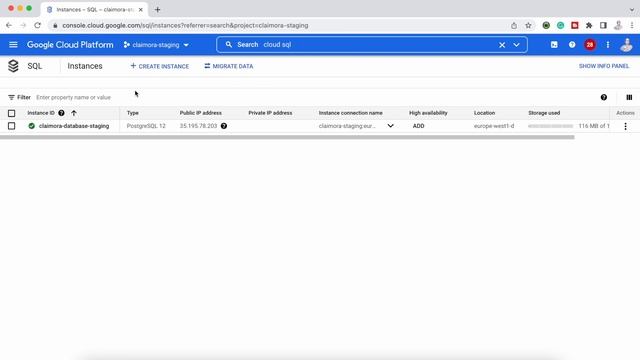Screen dimensions: 640x360
Task: Click the PostgreSQL 12 cell
Action: point(146,126)
